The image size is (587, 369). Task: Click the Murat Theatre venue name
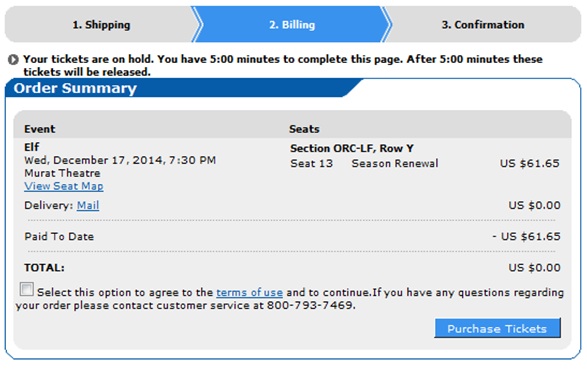(x=62, y=173)
